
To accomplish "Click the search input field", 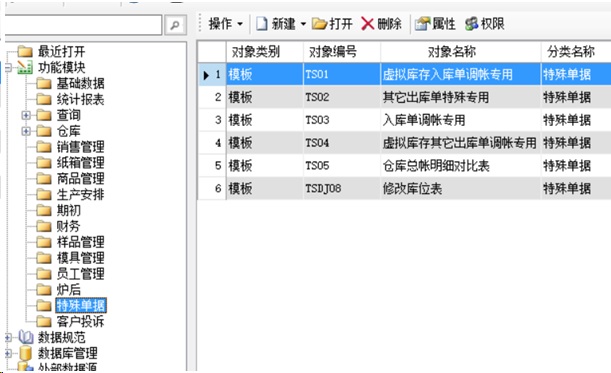I will 83,25.
